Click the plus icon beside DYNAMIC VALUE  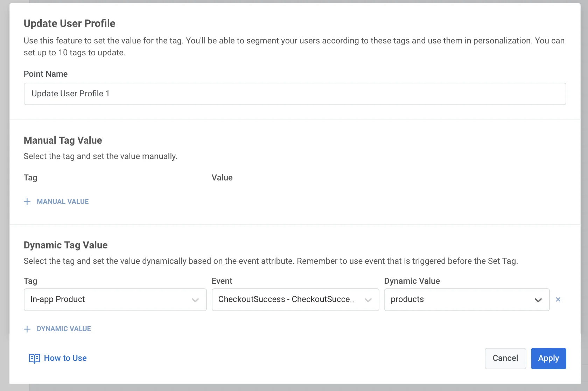point(27,329)
